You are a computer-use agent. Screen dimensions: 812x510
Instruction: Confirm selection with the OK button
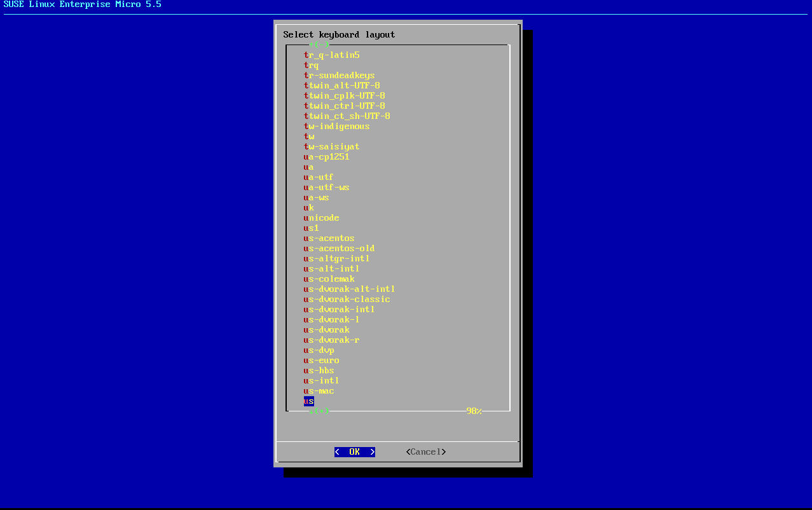[354, 451]
